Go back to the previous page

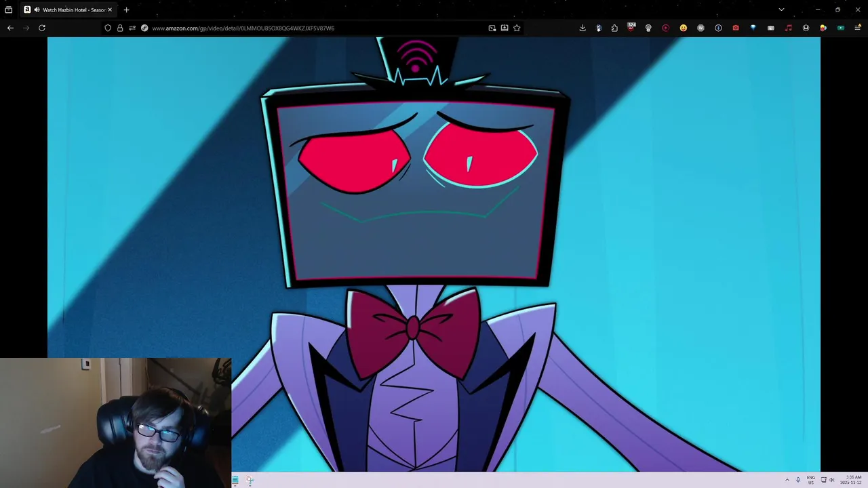[10, 28]
